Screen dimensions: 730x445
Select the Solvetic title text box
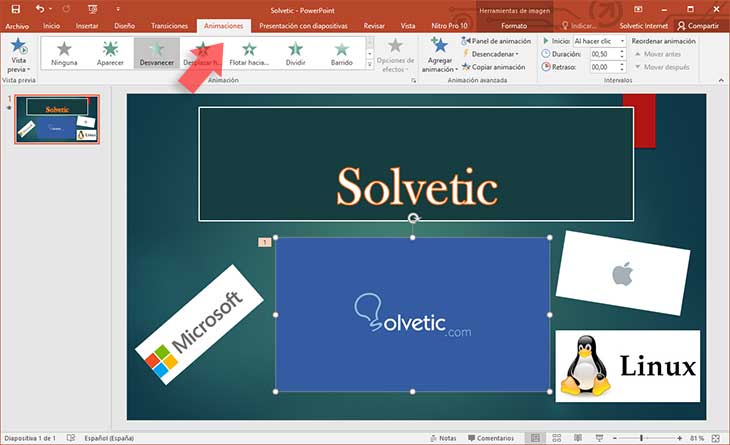(416, 164)
